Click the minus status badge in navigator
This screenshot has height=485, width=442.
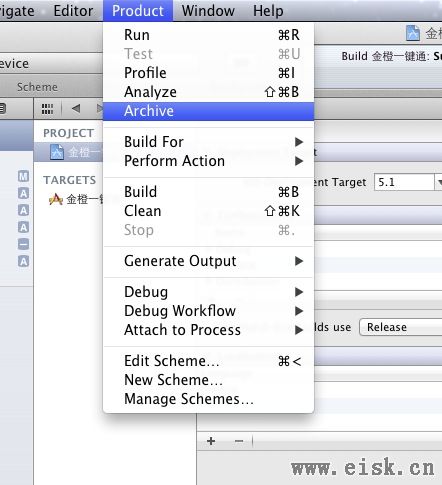tap(23, 244)
